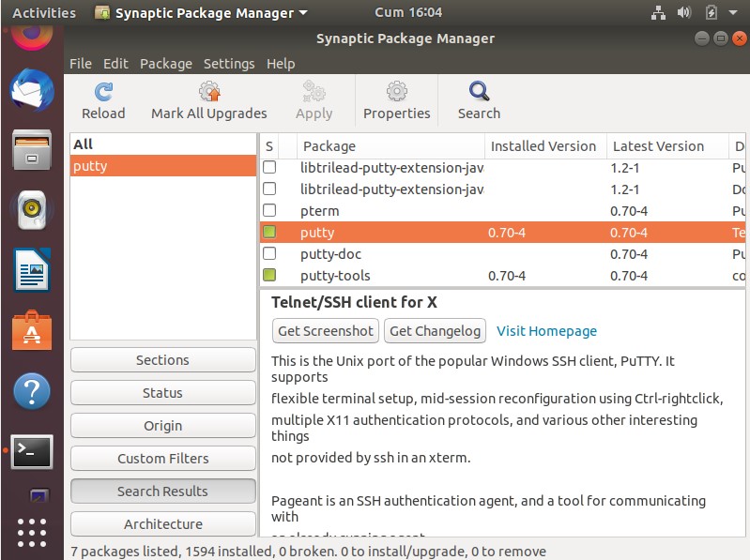This screenshot has height=560, width=750.
Task: Open the system menu arrow in top bar
Action: click(733, 13)
